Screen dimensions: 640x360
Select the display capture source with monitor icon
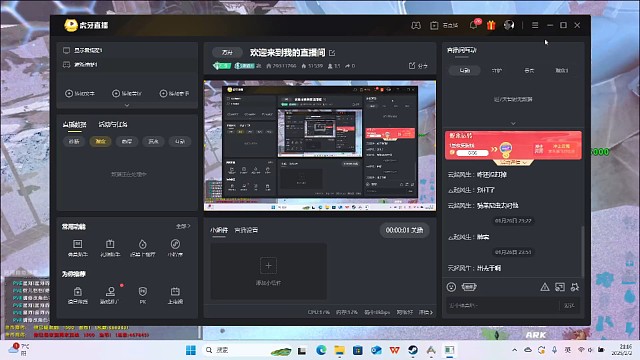pyautogui.click(x=83, y=50)
